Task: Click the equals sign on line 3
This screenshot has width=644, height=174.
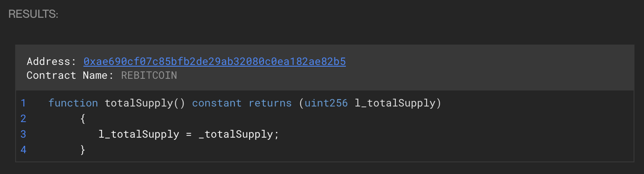Action: coord(189,134)
